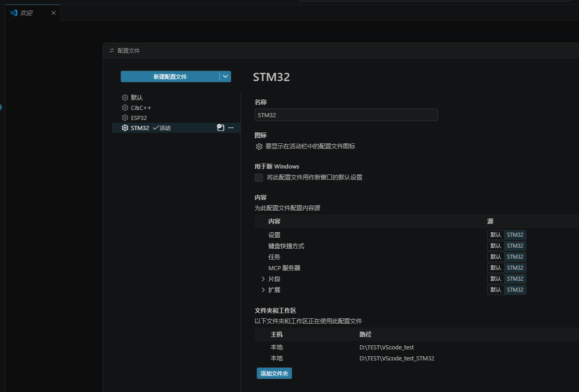Viewport: 579px width, 392px height.
Task: Set 键盘快捷方式 source to 默认
Action: [496, 246]
